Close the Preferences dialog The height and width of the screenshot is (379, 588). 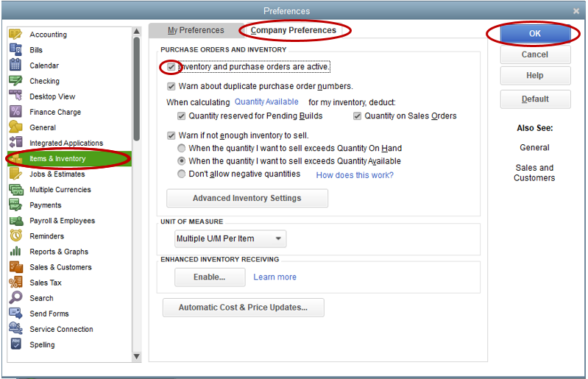(576, 11)
